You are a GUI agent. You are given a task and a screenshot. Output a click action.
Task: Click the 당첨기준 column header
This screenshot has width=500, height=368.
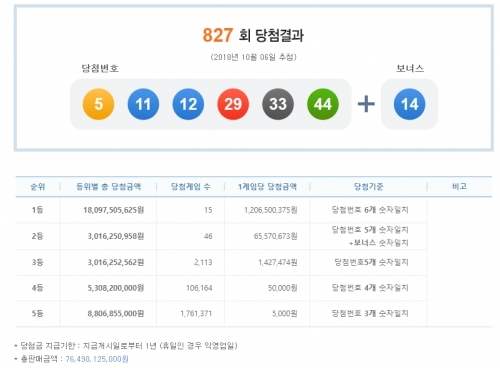point(369,187)
